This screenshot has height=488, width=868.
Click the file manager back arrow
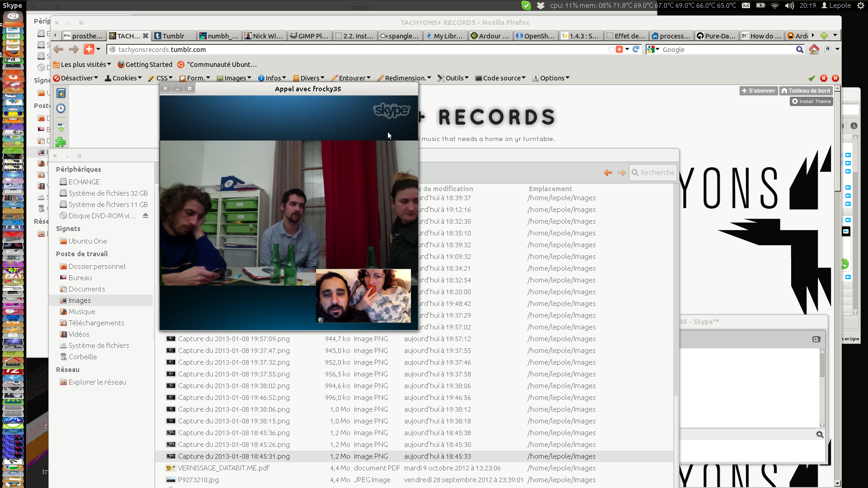(608, 173)
